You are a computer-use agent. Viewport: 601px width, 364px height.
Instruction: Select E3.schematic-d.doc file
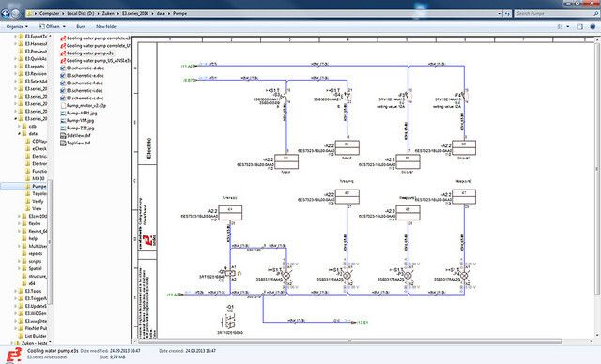[82, 68]
